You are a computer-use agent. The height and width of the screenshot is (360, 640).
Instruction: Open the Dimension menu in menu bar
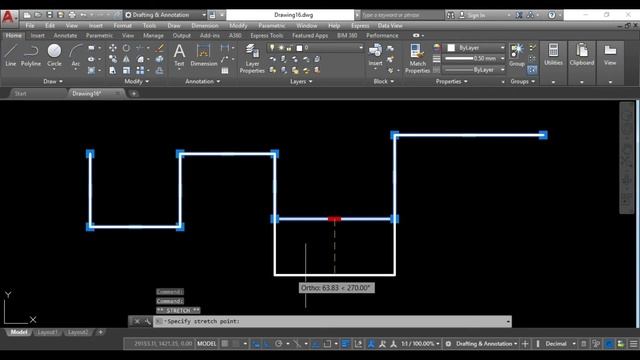pyautogui.click(x=205, y=26)
